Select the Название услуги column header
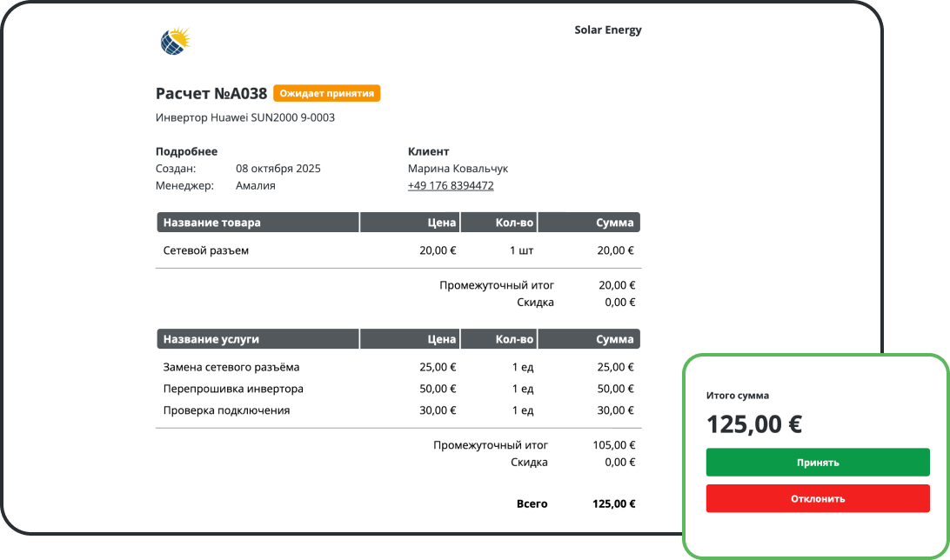 258,339
